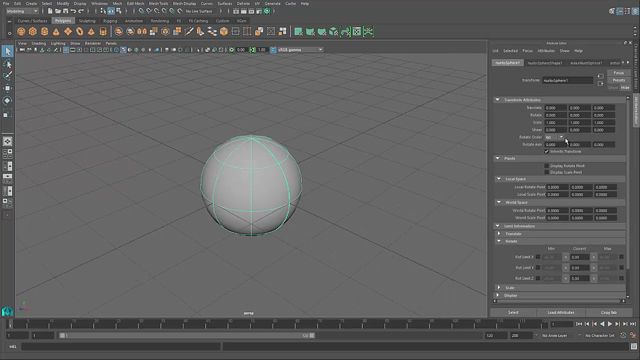This screenshot has width=640, height=360.
Task: Collapse the Pivots section
Action: tap(498, 158)
